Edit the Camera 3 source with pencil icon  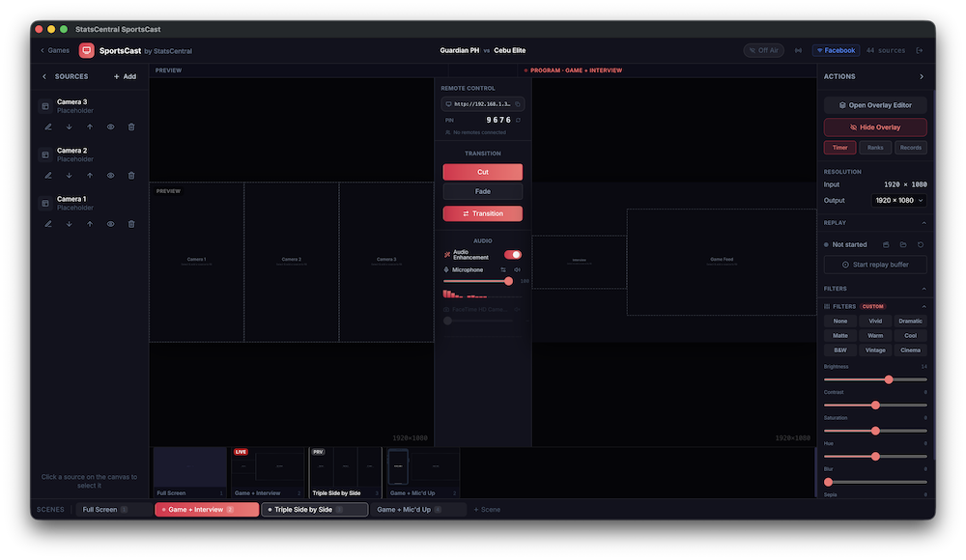[48, 126]
